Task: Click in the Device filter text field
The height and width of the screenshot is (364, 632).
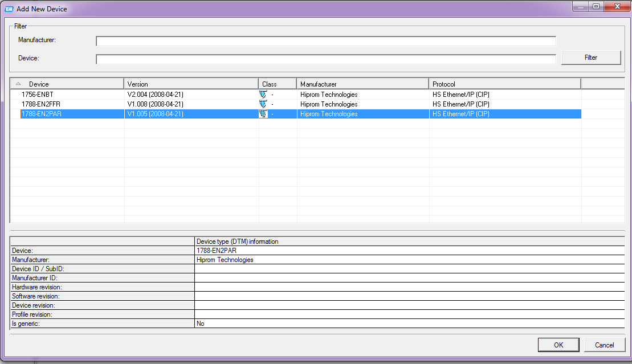Action: point(325,59)
